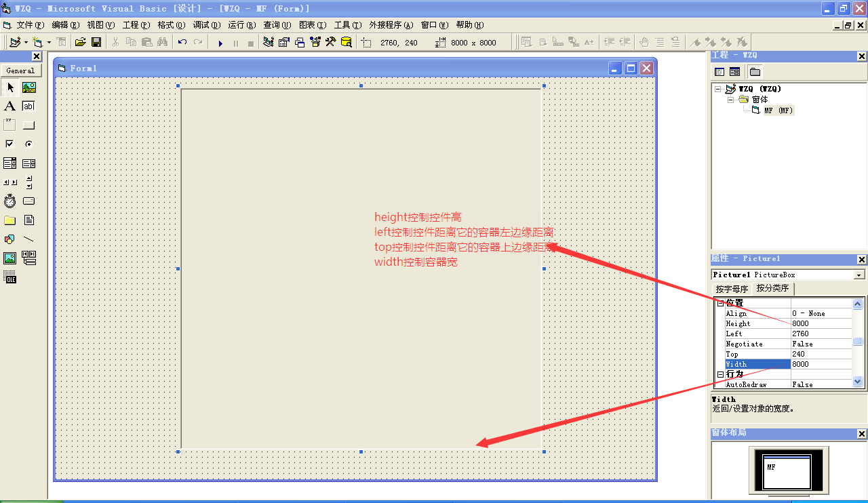Click the properties list scroll-down arrow
Screen dimensions: 868x503
click(x=858, y=382)
